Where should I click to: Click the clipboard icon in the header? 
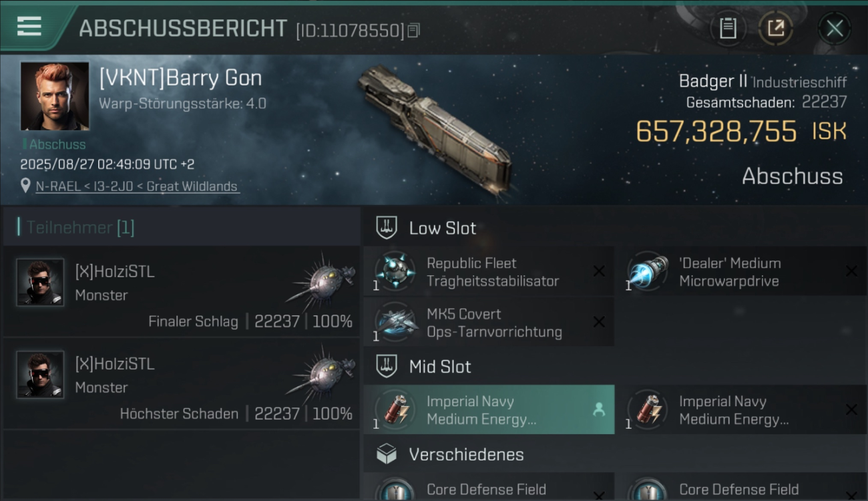pyautogui.click(x=728, y=28)
